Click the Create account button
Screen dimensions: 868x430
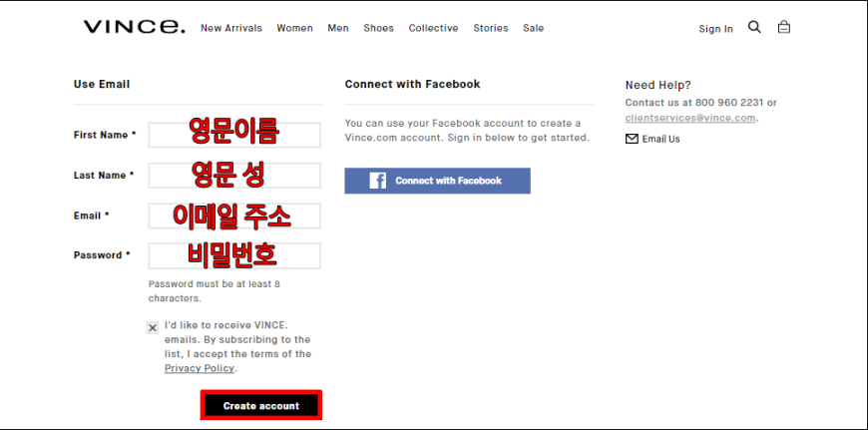point(261,406)
